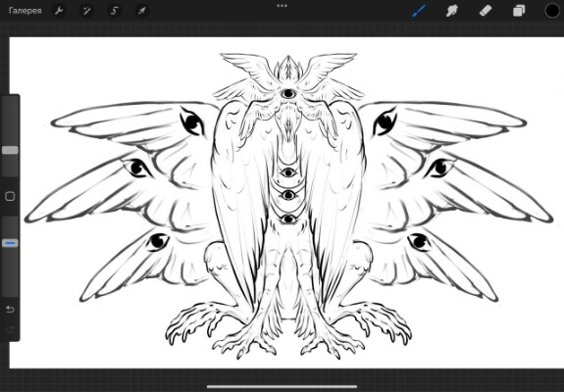Tap the three-dot menu at top center
Viewport: 564px width, 392px height.
(x=282, y=6)
